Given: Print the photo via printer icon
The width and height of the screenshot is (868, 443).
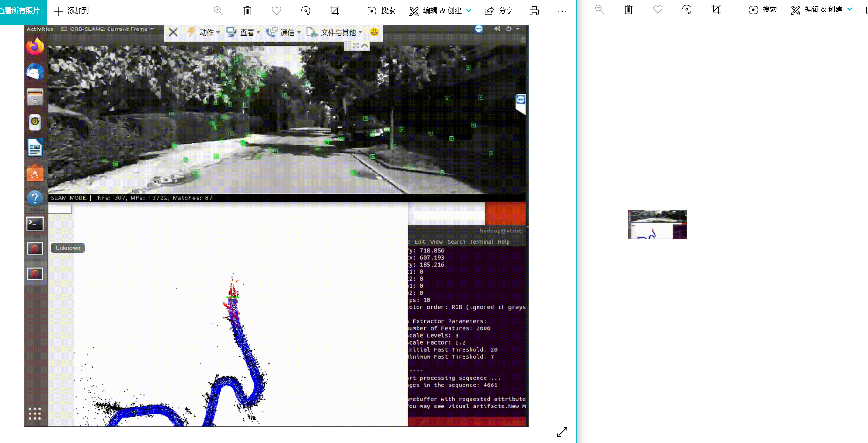Looking at the screenshot, I should [534, 11].
